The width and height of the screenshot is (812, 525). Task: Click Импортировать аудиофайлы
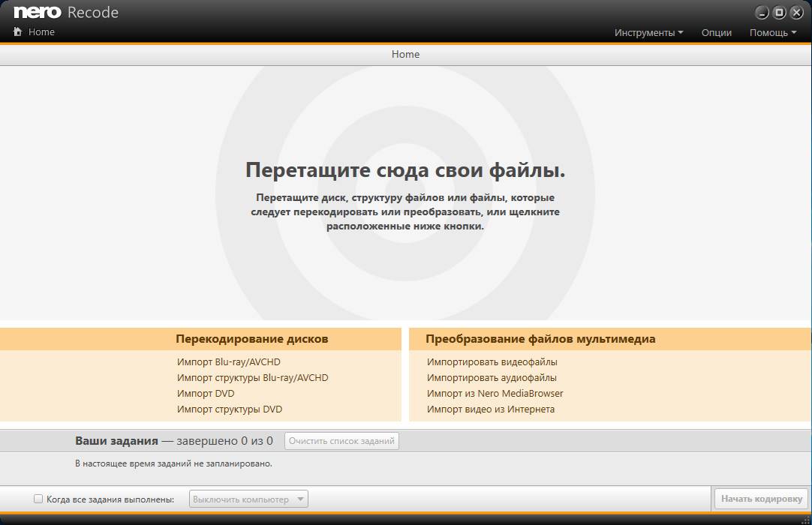[492, 377]
